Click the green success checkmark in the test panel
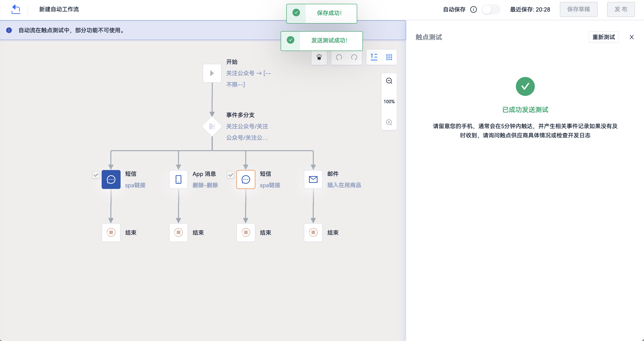 click(x=525, y=86)
